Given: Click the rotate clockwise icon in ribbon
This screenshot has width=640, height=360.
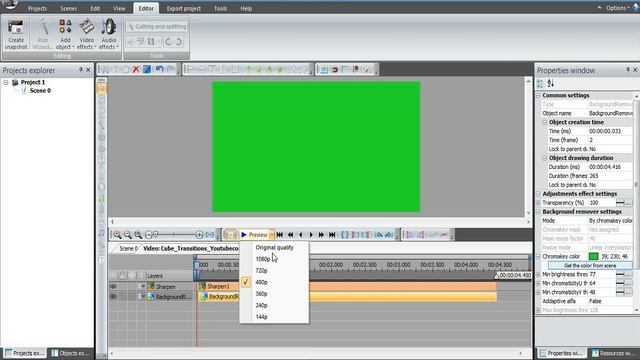Looking at the screenshot, I should tap(179, 42).
